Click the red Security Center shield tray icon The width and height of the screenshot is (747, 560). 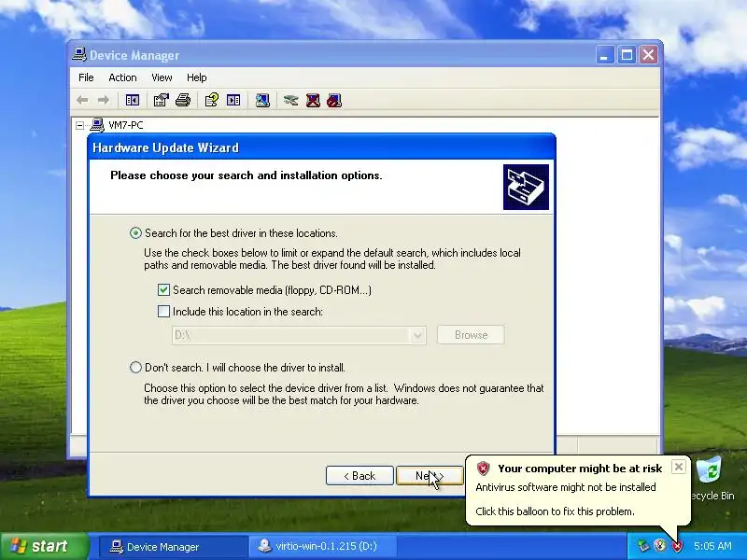[x=677, y=546]
